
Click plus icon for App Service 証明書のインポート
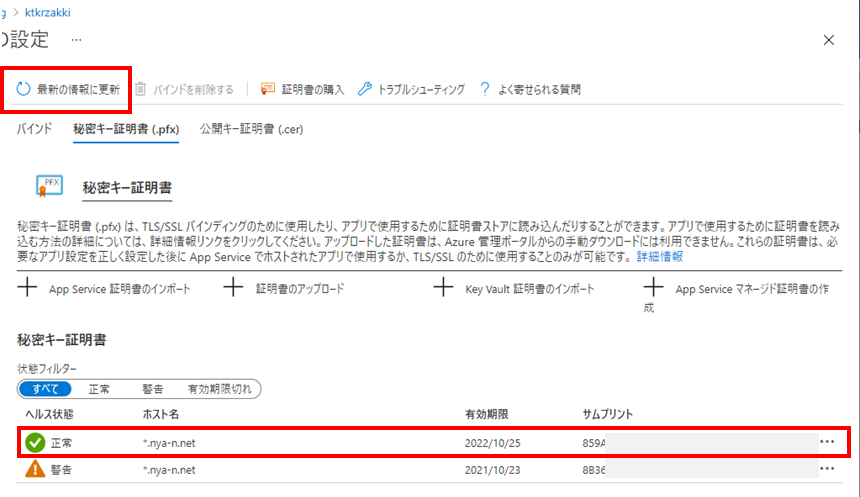click(27, 287)
